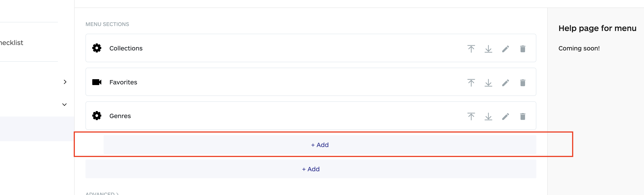Move the Collections section down
The width and height of the screenshot is (644, 195).
[x=488, y=48]
